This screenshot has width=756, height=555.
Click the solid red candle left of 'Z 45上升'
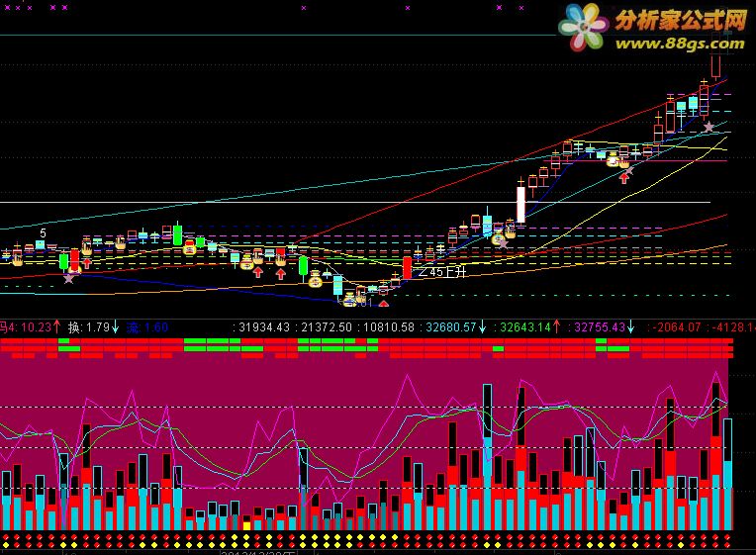click(408, 268)
